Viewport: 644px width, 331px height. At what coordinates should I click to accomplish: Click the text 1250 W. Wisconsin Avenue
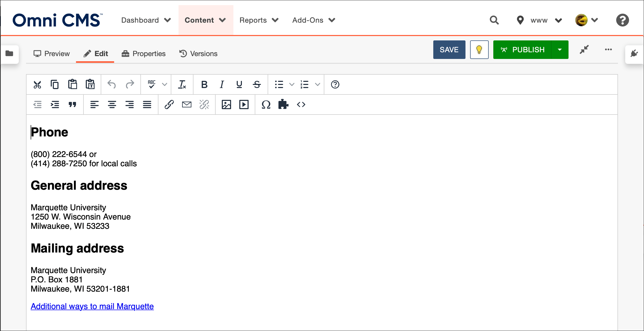tap(81, 217)
